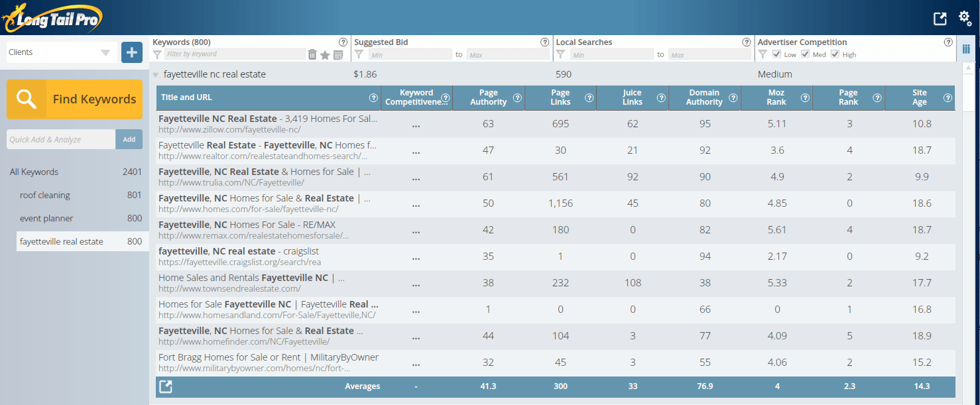Image resolution: width=980 pixels, height=405 pixels.
Task: Open the townsendrealestate.com result
Action: point(252,283)
